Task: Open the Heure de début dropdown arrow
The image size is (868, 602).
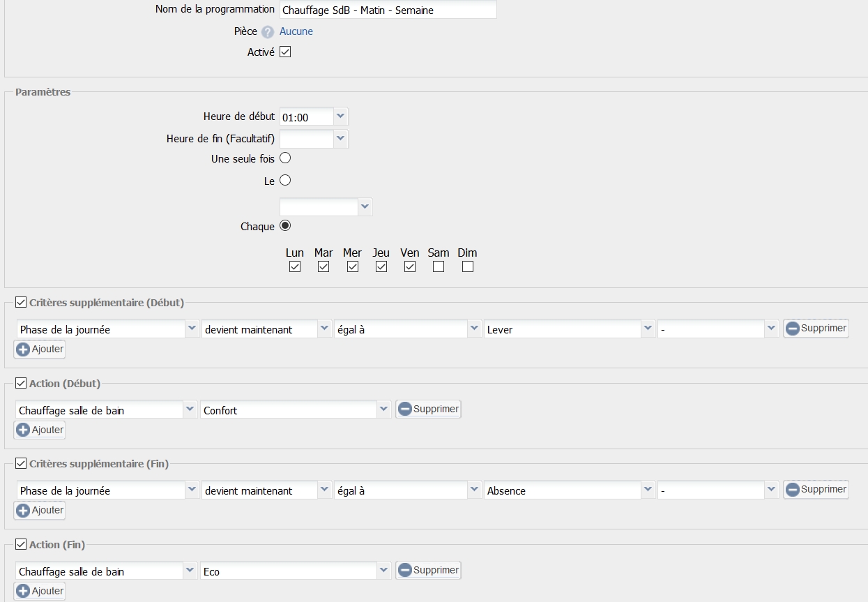Action: [x=340, y=116]
